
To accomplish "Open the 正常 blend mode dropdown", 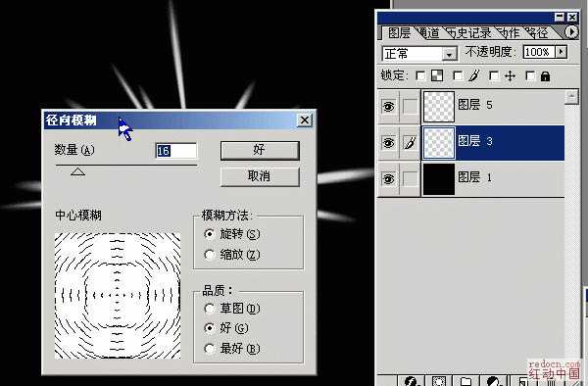I will pos(449,54).
